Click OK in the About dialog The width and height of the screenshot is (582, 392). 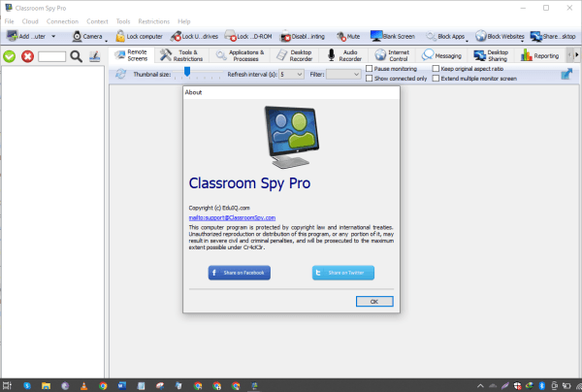click(374, 302)
